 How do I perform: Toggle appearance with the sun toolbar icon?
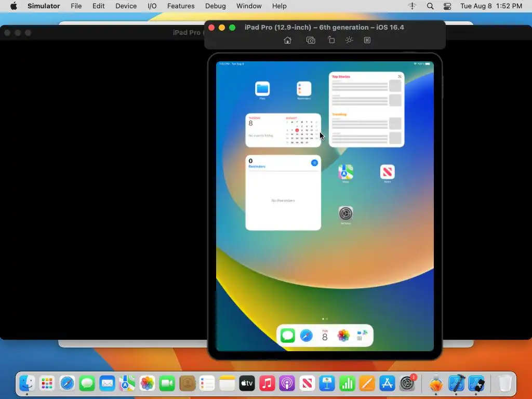tap(349, 40)
